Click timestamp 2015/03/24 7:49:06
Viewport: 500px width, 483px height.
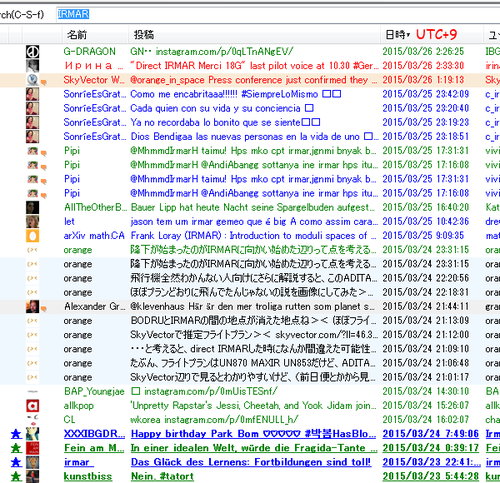pyautogui.click(x=430, y=434)
